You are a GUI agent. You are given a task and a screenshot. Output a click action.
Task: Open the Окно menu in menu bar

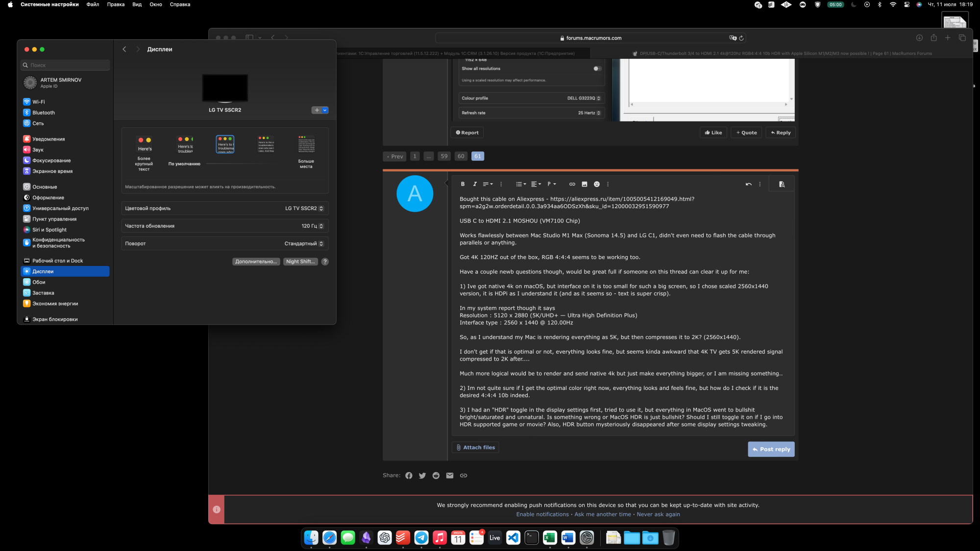pyautogui.click(x=156, y=4)
